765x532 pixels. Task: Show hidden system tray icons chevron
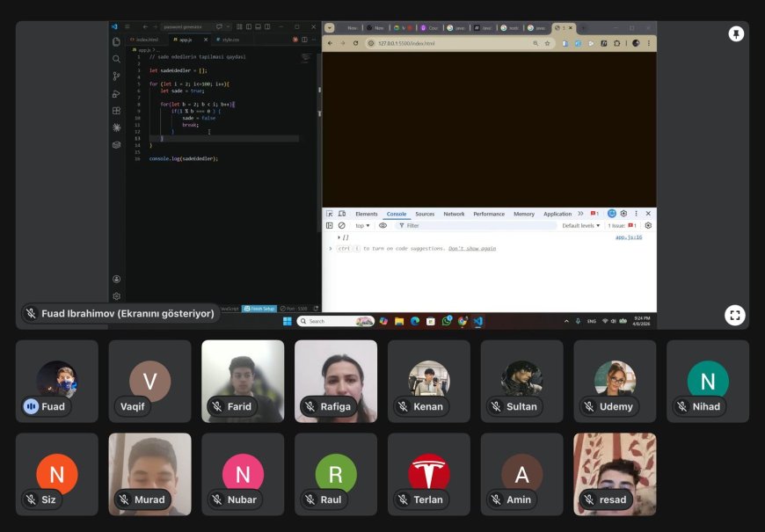(566, 321)
